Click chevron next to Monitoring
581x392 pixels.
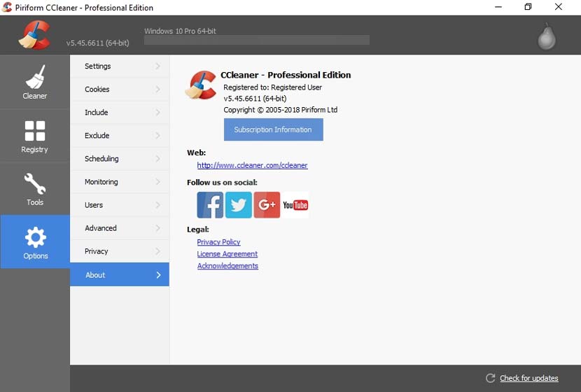[158, 182]
